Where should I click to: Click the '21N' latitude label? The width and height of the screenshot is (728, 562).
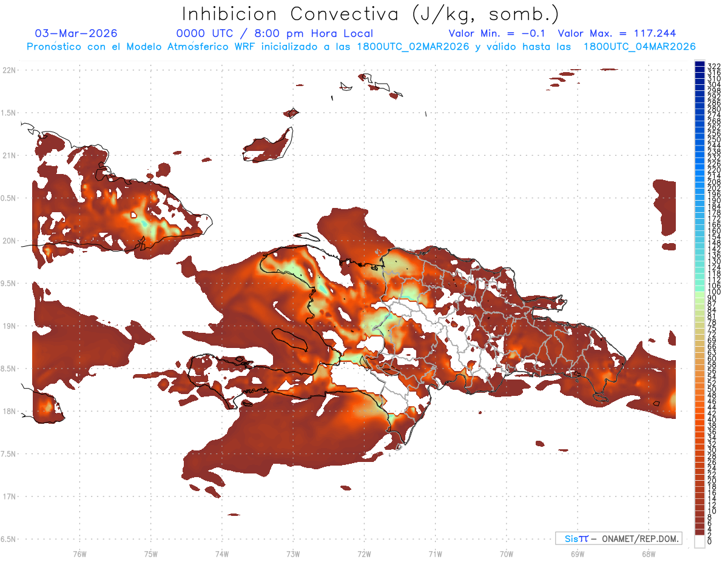point(8,155)
